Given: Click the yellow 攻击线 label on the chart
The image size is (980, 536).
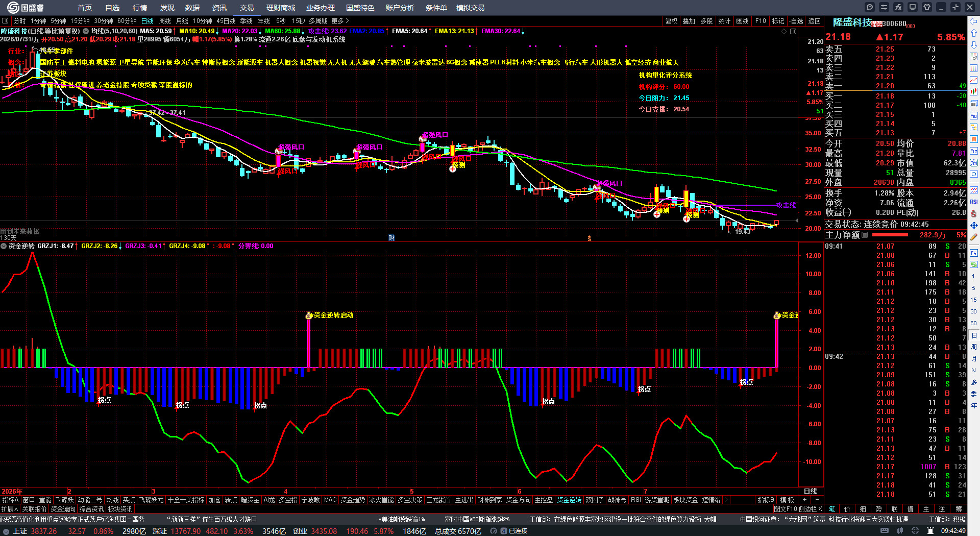Looking at the screenshot, I should [786, 205].
